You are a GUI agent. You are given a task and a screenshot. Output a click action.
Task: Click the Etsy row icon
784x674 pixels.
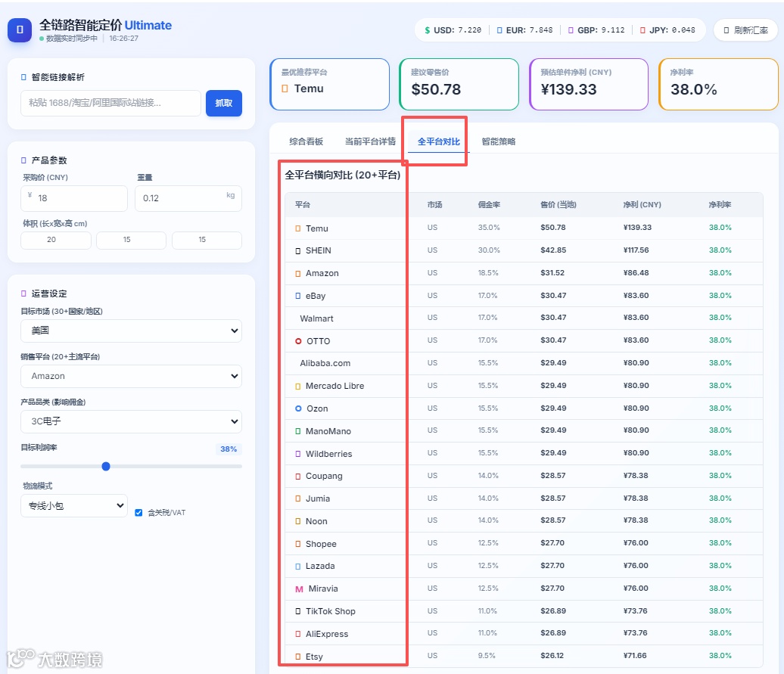(x=298, y=657)
